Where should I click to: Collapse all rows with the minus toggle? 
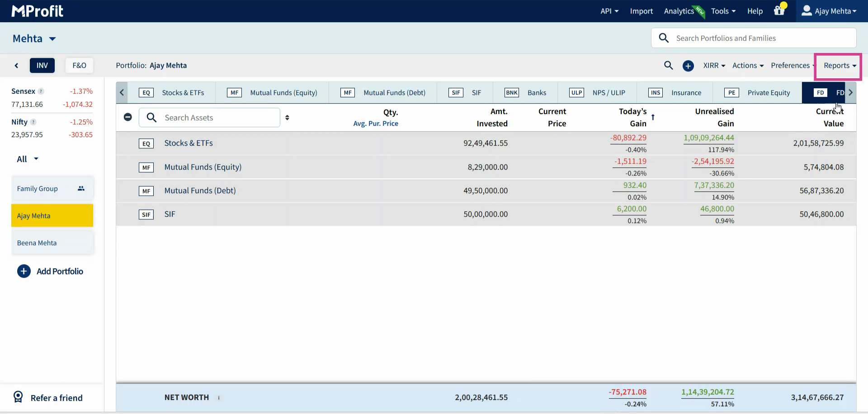coord(128,117)
